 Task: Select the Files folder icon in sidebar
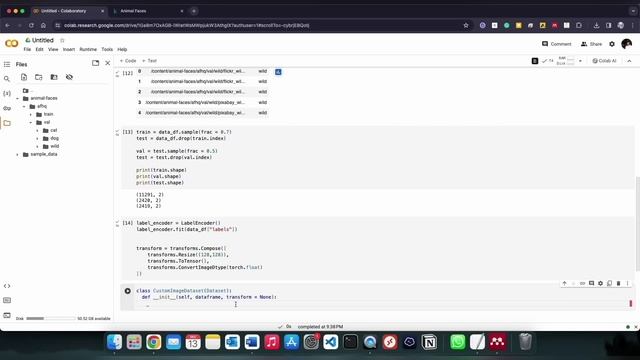pyautogui.click(x=7, y=123)
